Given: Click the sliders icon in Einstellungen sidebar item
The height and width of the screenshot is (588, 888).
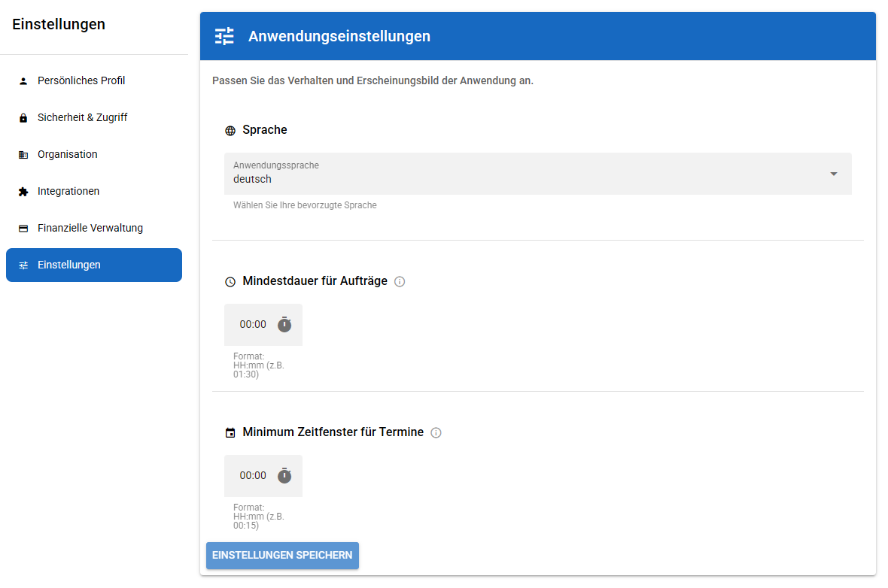Looking at the screenshot, I should point(23,265).
